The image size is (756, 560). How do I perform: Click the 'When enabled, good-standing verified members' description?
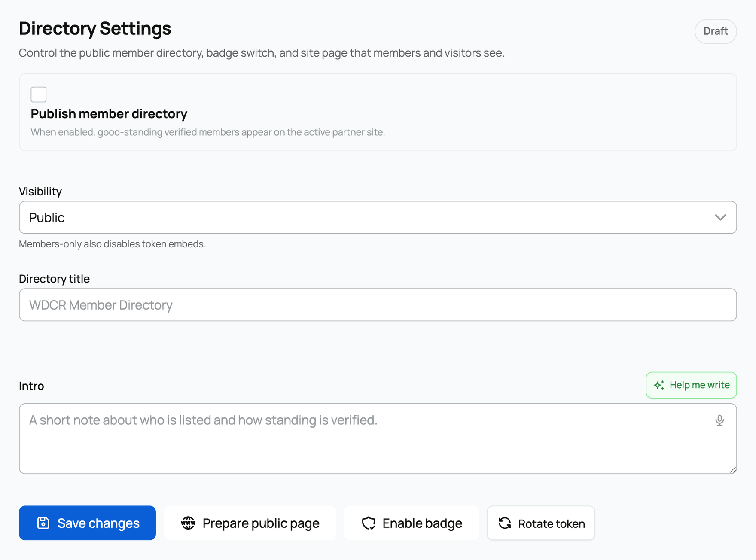(x=207, y=132)
